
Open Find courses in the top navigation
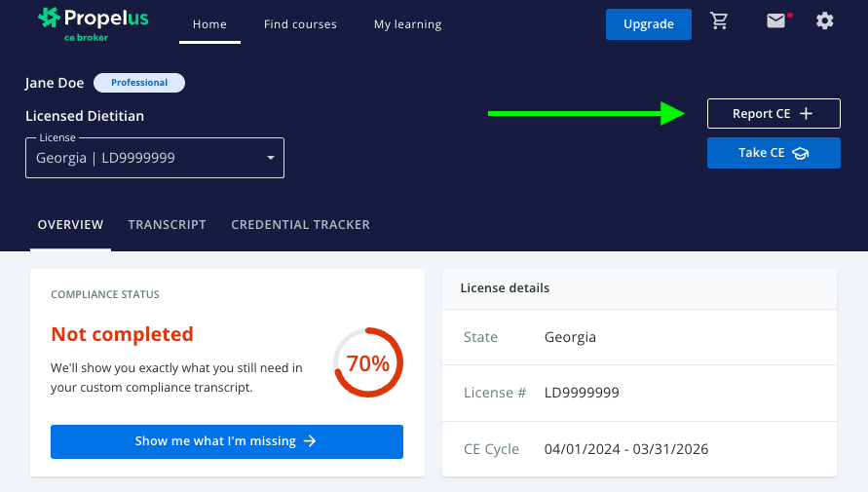click(x=300, y=24)
